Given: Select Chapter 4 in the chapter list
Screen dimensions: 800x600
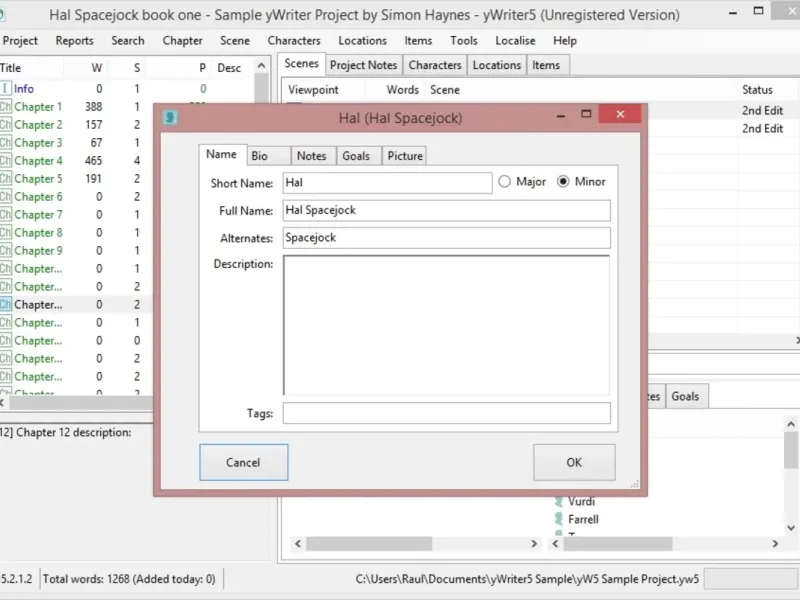Looking at the screenshot, I should (x=38, y=161).
